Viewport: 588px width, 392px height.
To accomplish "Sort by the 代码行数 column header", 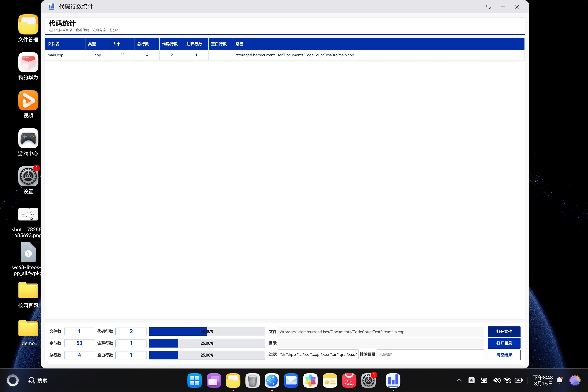I will (x=172, y=44).
